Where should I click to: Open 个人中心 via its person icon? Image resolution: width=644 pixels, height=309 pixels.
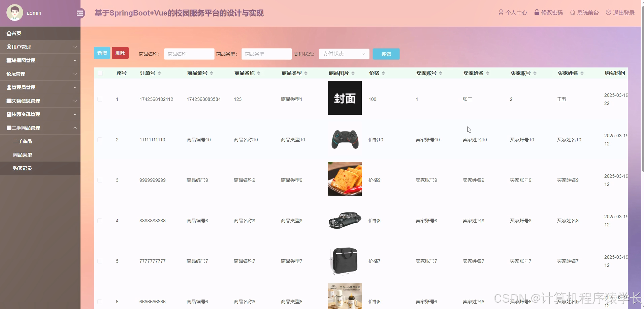(x=501, y=12)
